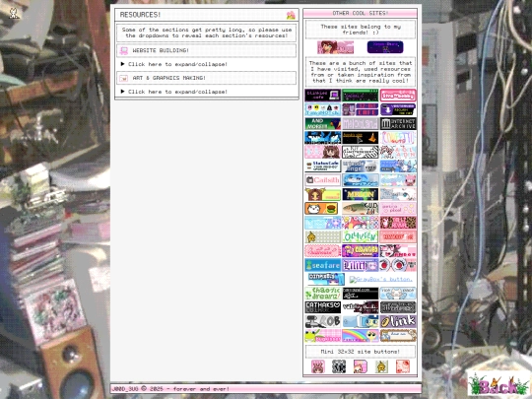Viewport: 532px width, 399px height.
Task: Open the site button with computer icon and 'cafe' text
Action: point(323,96)
